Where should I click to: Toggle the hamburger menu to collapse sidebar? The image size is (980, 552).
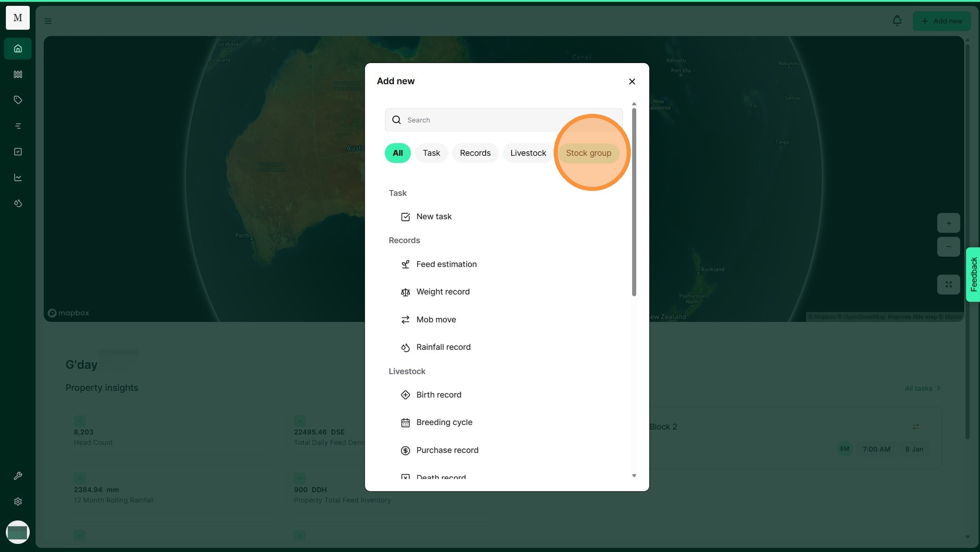click(48, 21)
